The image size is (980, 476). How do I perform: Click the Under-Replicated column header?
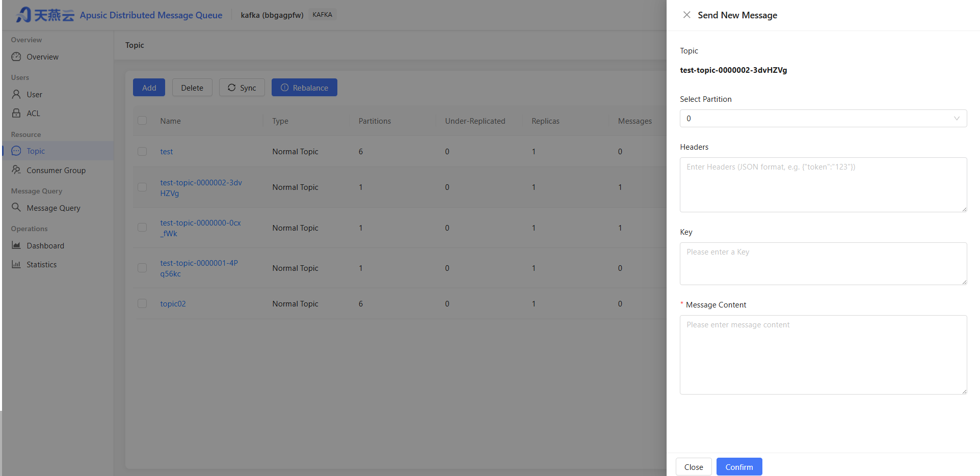coord(475,121)
